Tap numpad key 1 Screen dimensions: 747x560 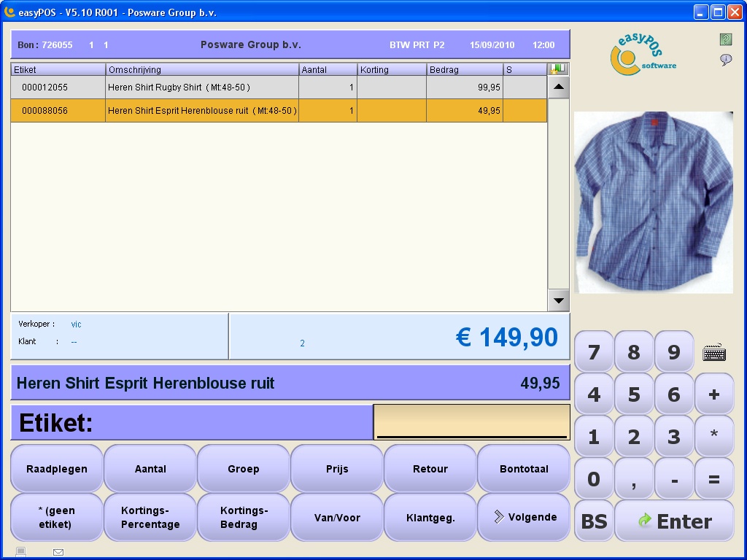594,436
